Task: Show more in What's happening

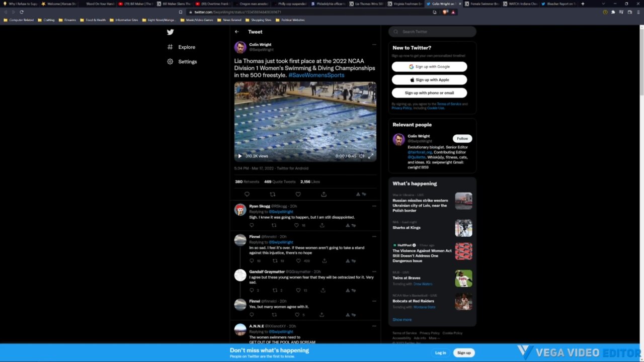Action: (402, 319)
